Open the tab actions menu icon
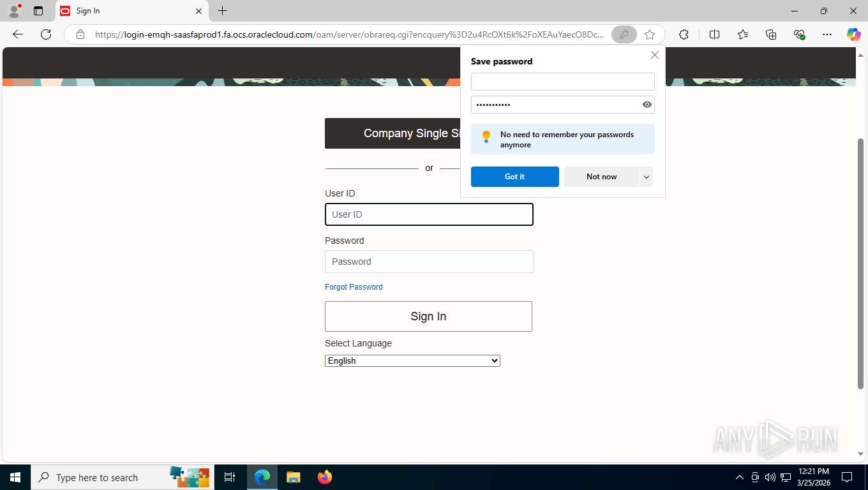The image size is (868, 490). (x=38, y=11)
